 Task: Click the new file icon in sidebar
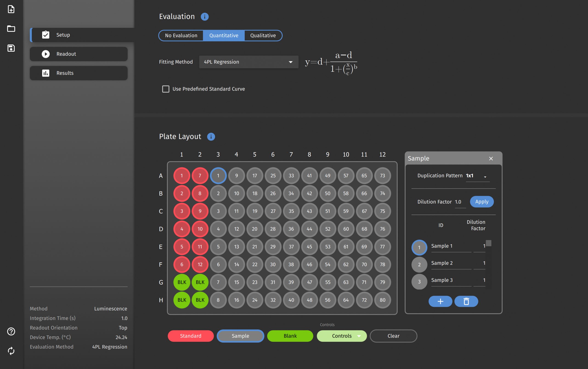pos(11,9)
